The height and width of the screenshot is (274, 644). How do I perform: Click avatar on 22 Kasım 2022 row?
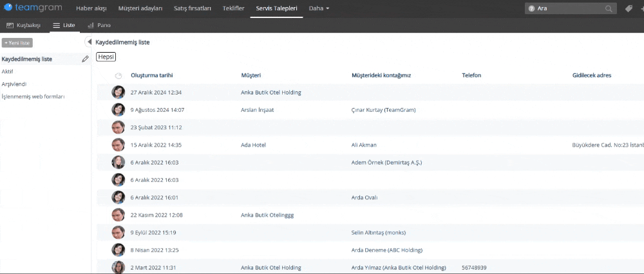click(118, 215)
